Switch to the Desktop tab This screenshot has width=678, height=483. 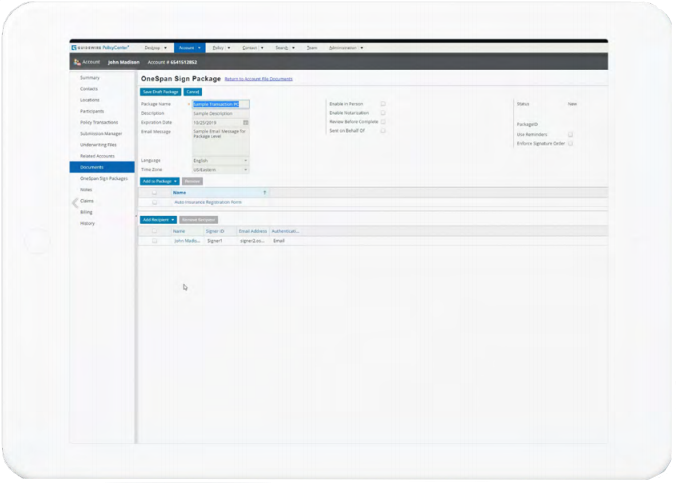point(152,48)
